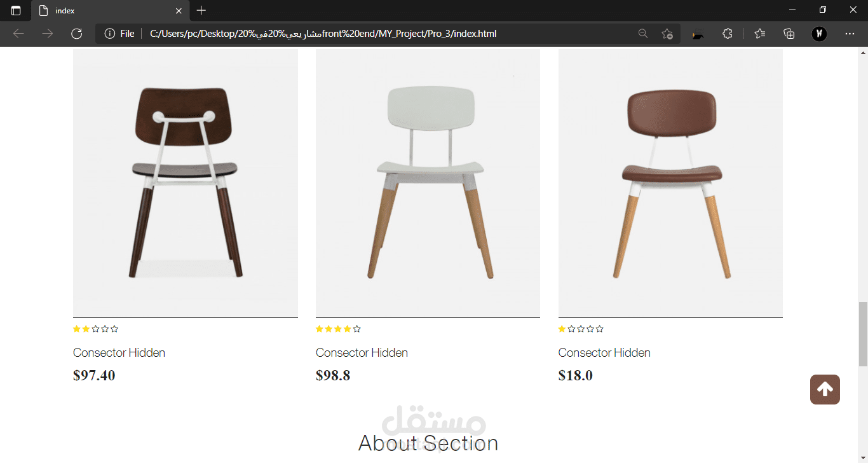The width and height of the screenshot is (868, 463).
Task: Open the Extensions puzzle icon
Action: [728, 34]
